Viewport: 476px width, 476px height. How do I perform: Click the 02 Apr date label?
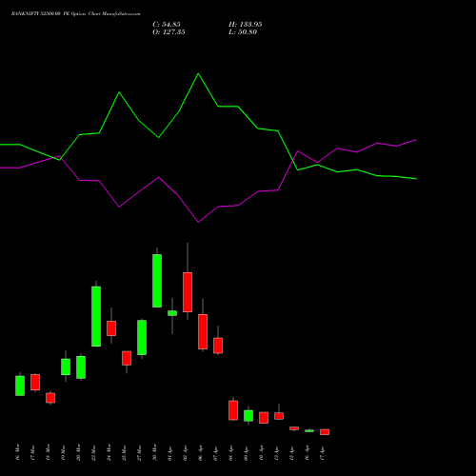pyautogui.click(x=185, y=452)
